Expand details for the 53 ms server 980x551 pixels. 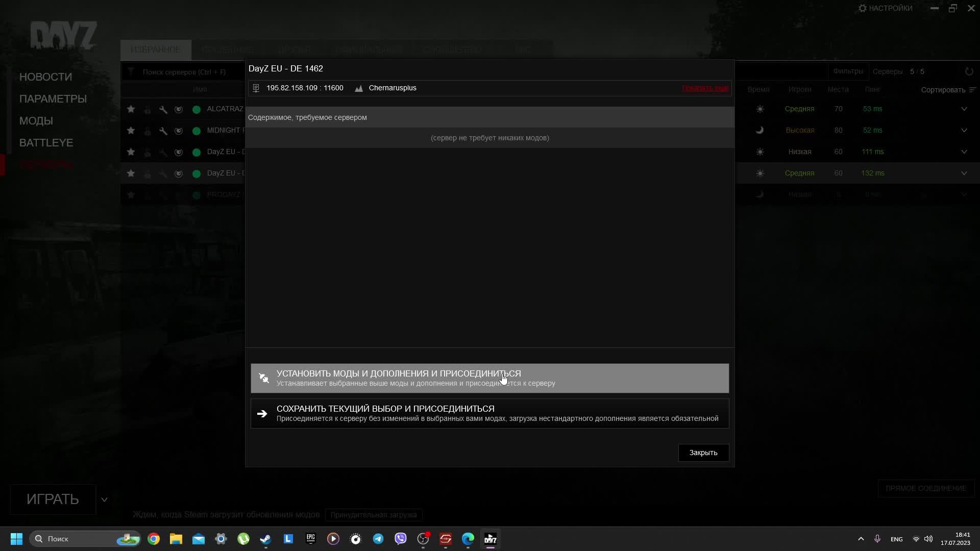coord(964,109)
